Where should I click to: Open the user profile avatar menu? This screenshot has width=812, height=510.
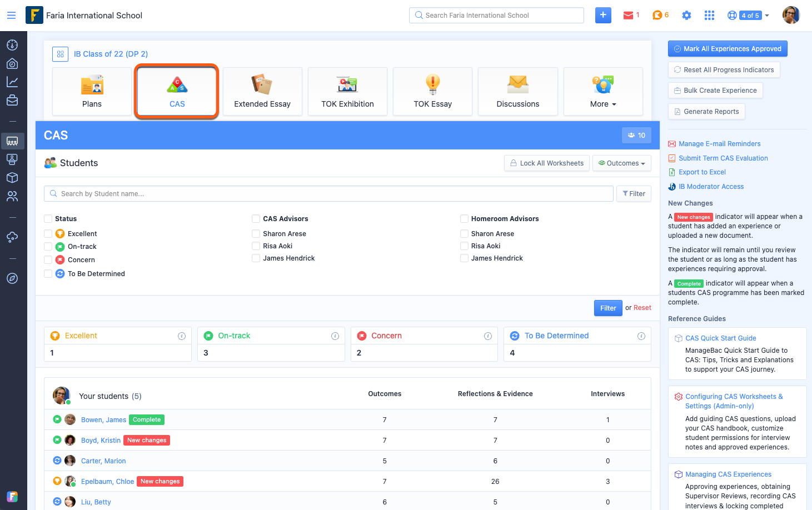coord(791,15)
